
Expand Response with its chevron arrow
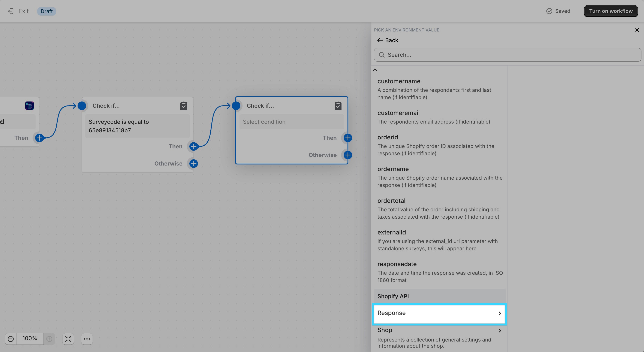coord(500,313)
